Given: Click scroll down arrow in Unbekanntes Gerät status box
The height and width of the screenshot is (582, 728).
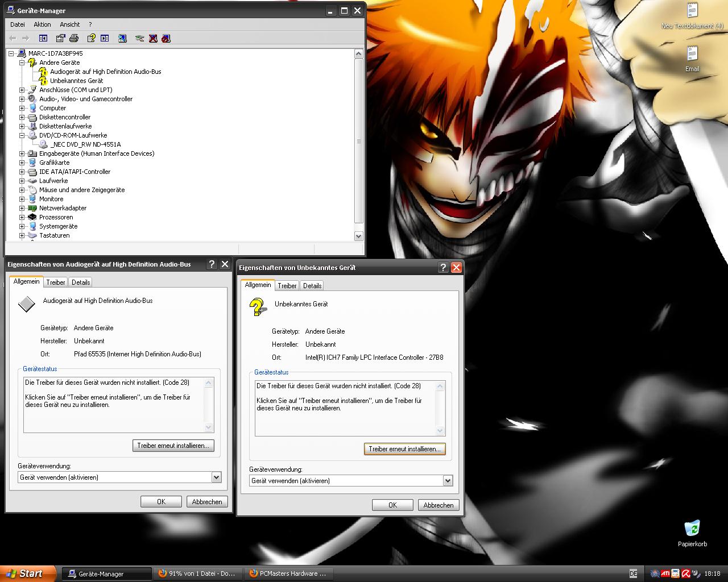Looking at the screenshot, I should (x=440, y=431).
